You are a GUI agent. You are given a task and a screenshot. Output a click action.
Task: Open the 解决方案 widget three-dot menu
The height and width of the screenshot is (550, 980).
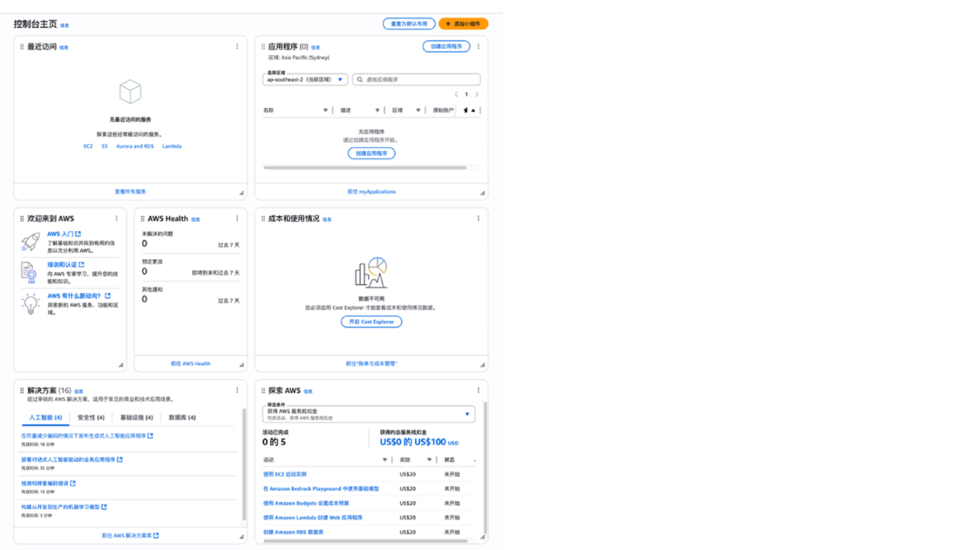click(237, 390)
